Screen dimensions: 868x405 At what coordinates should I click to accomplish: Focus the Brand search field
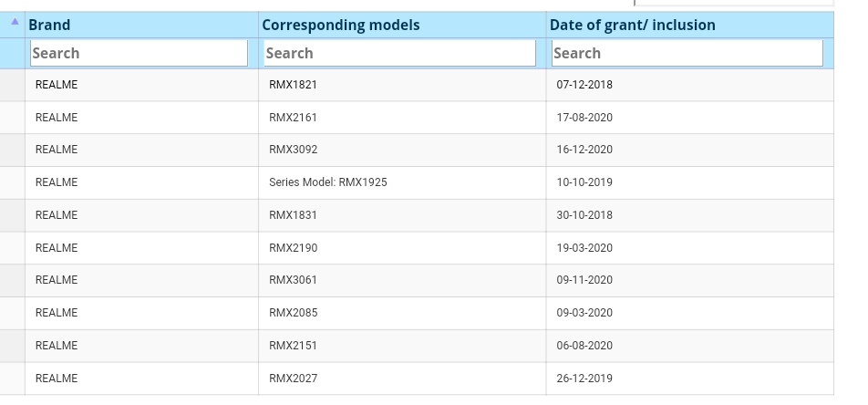click(139, 53)
